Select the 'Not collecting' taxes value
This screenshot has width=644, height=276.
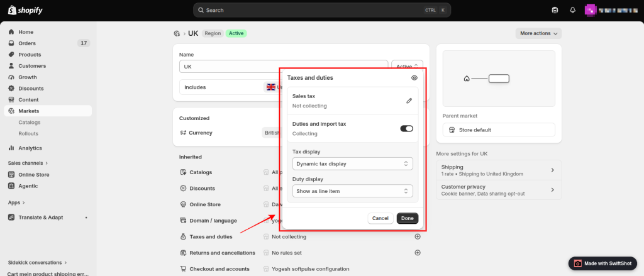(x=289, y=236)
